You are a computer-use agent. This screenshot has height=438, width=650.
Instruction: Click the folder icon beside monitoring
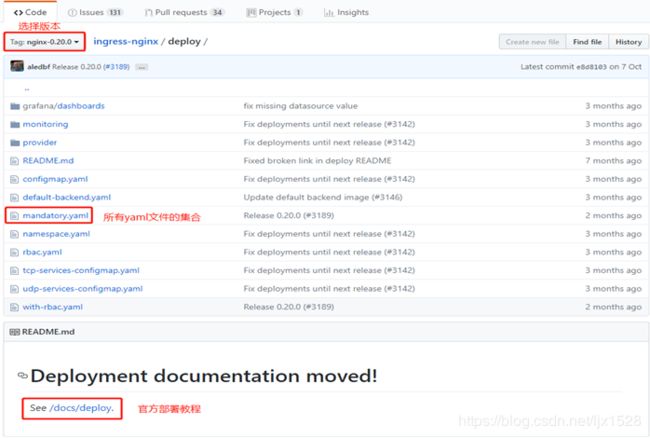(15, 124)
